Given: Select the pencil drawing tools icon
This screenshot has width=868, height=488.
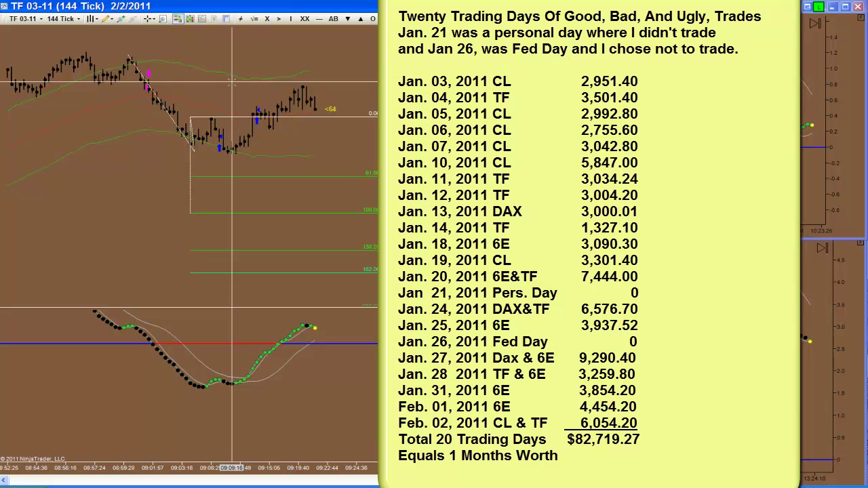Looking at the screenshot, I should pos(106,19).
